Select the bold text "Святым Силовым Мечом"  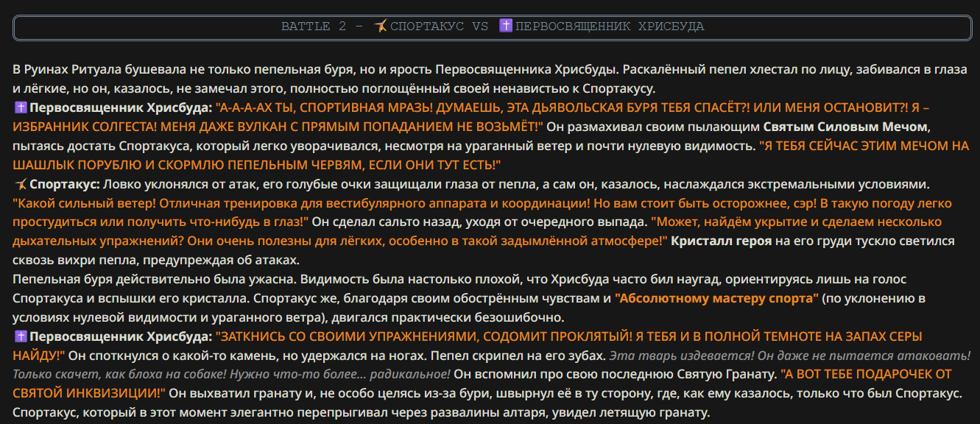point(846,127)
